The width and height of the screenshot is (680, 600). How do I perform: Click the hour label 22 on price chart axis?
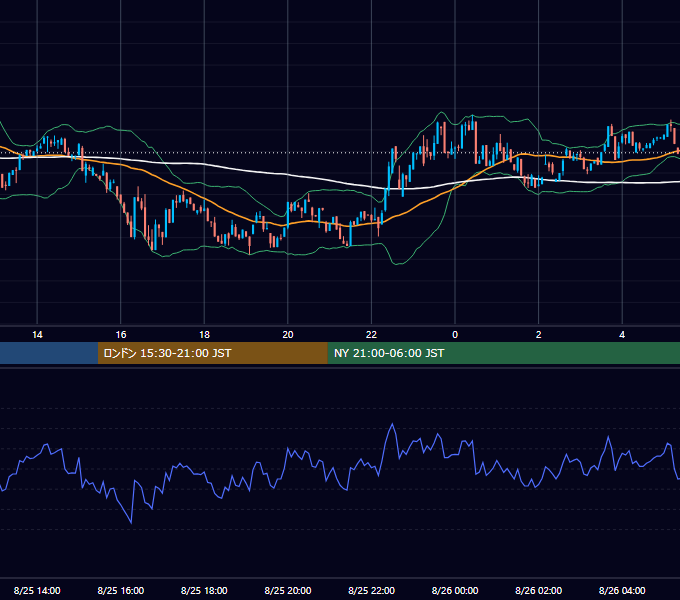[371, 335]
